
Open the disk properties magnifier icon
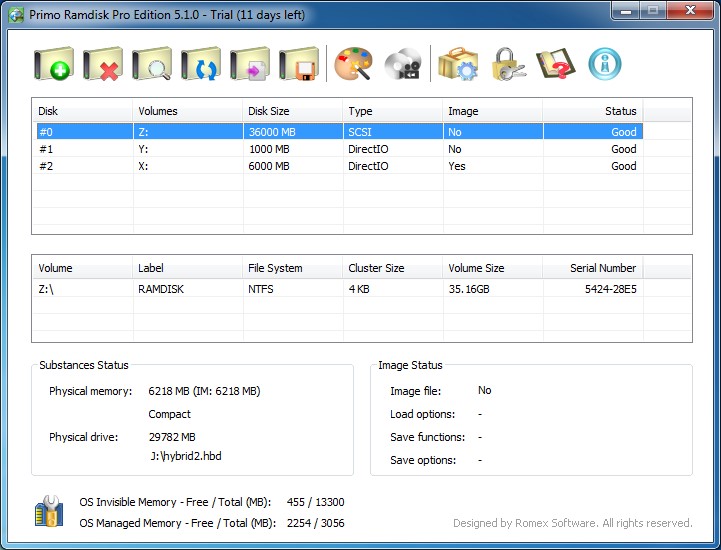(152, 64)
